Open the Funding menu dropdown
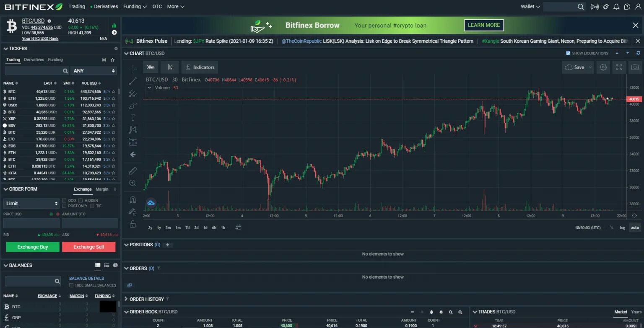644x328 pixels. [135, 6]
